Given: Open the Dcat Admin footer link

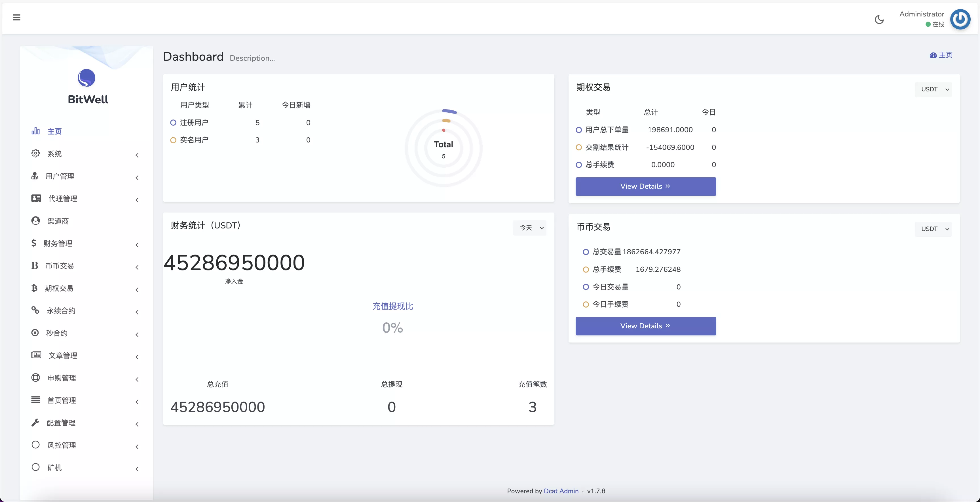Looking at the screenshot, I should coord(561,491).
